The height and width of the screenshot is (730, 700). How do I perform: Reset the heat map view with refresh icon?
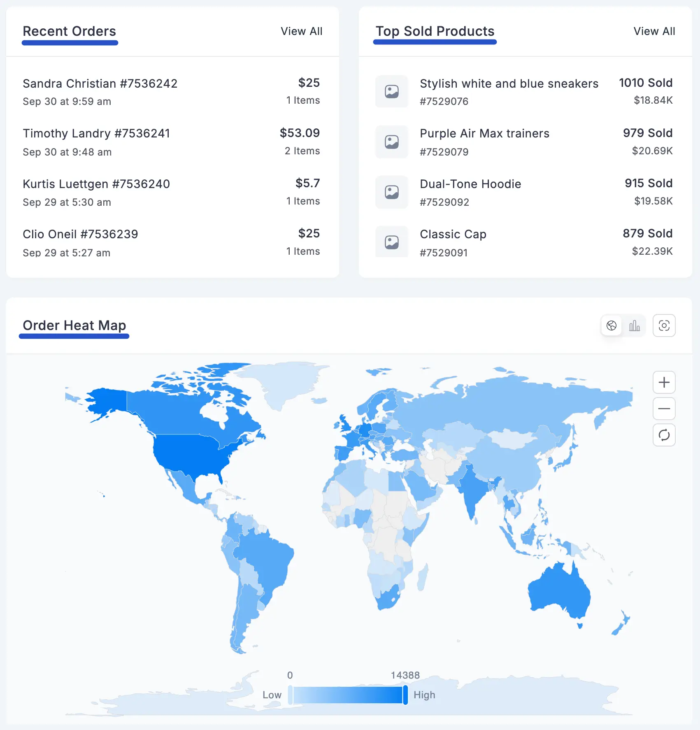[x=664, y=435]
